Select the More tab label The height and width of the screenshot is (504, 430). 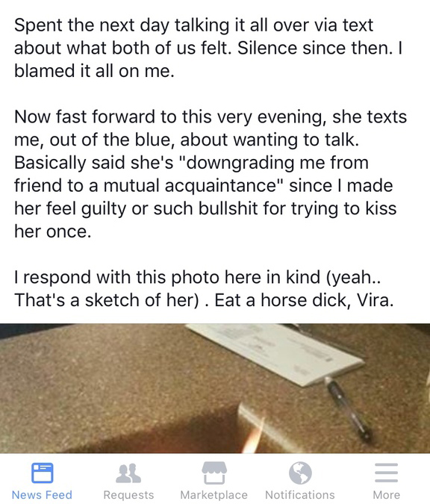click(386, 495)
